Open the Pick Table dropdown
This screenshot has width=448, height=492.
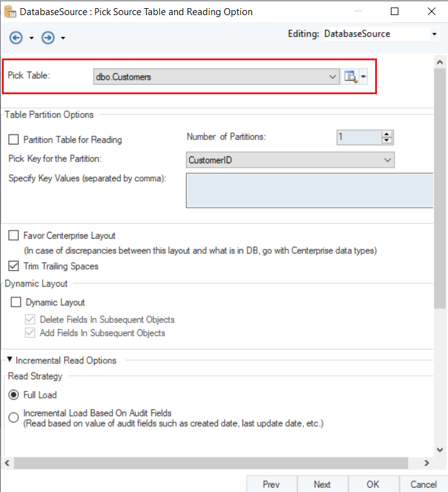click(x=332, y=77)
